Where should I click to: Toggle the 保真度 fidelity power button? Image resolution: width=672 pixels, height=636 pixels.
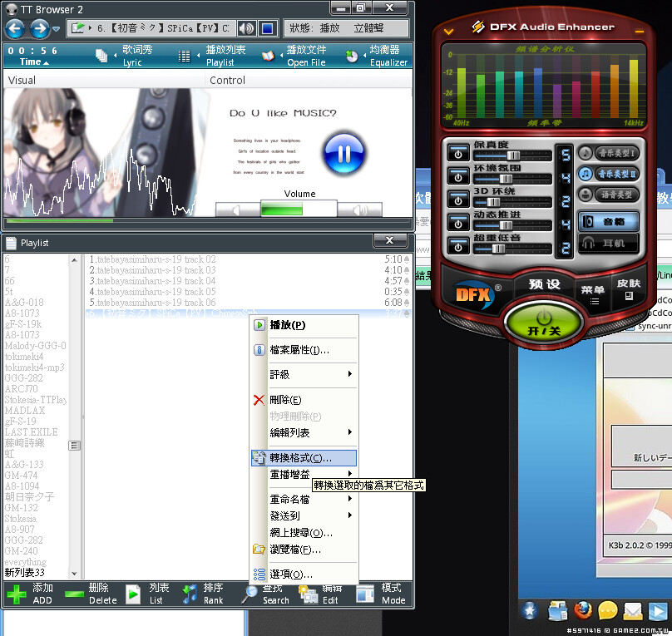pos(457,153)
